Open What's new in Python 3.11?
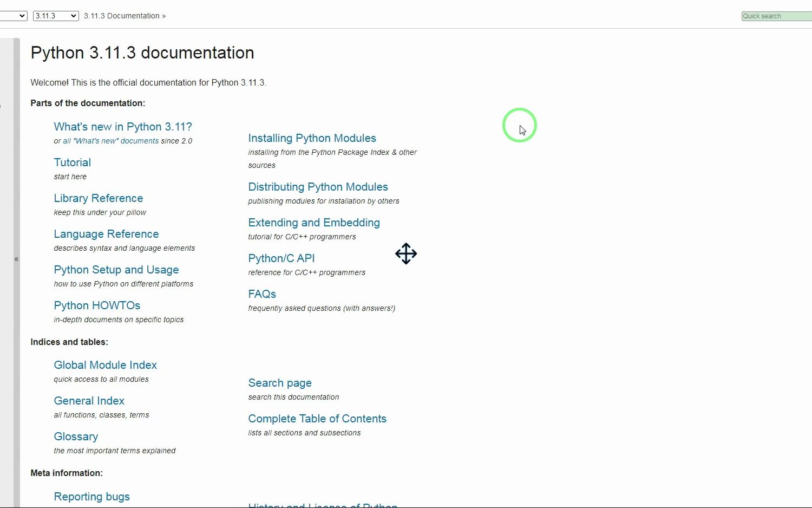Image resolution: width=812 pixels, height=508 pixels. [x=123, y=127]
